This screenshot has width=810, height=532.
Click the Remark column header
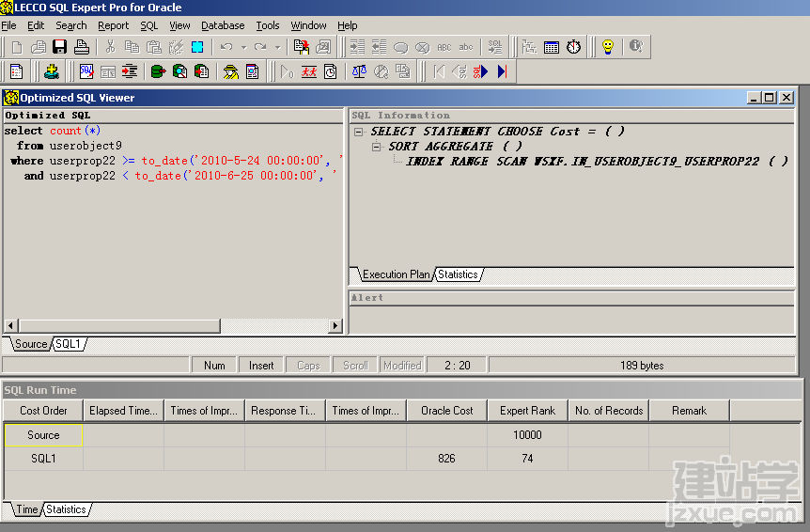[689, 411]
